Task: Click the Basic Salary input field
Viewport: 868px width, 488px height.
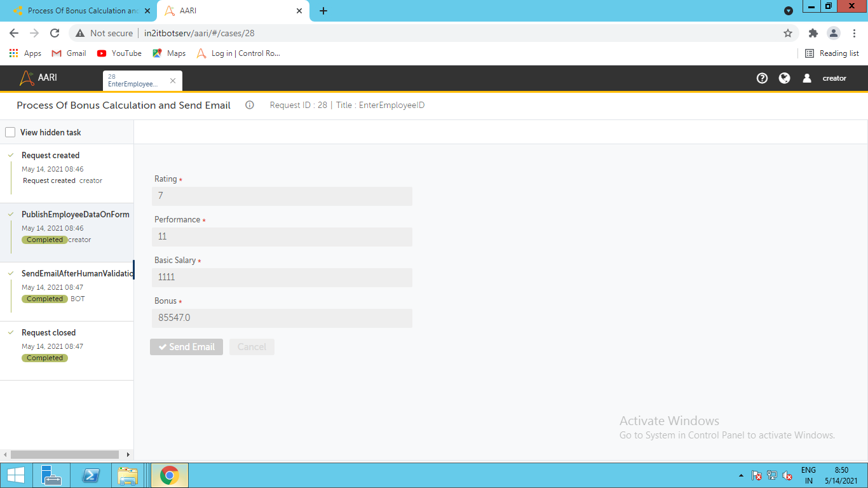Action: point(282,278)
